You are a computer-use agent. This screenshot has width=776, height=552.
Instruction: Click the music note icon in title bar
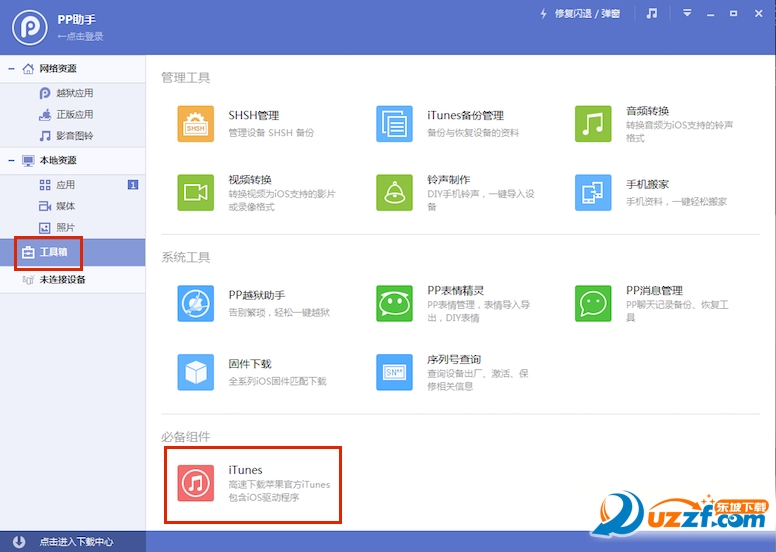coord(652,13)
